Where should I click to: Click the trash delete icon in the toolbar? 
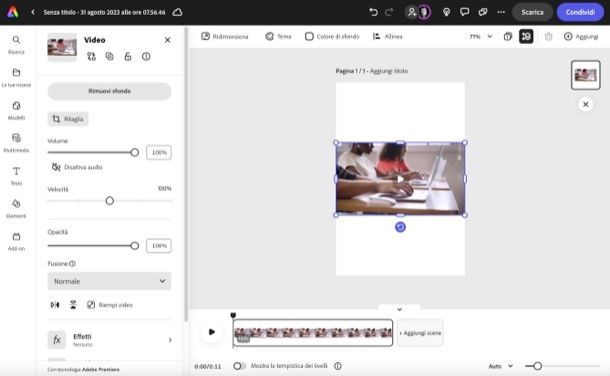(x=548, y=37)
